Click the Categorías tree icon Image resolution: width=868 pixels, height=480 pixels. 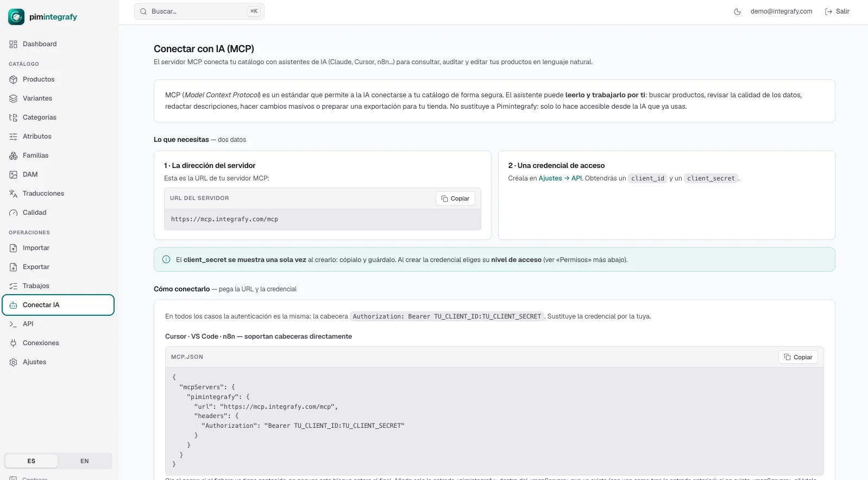pyautogui.click(x=14, y=117)
